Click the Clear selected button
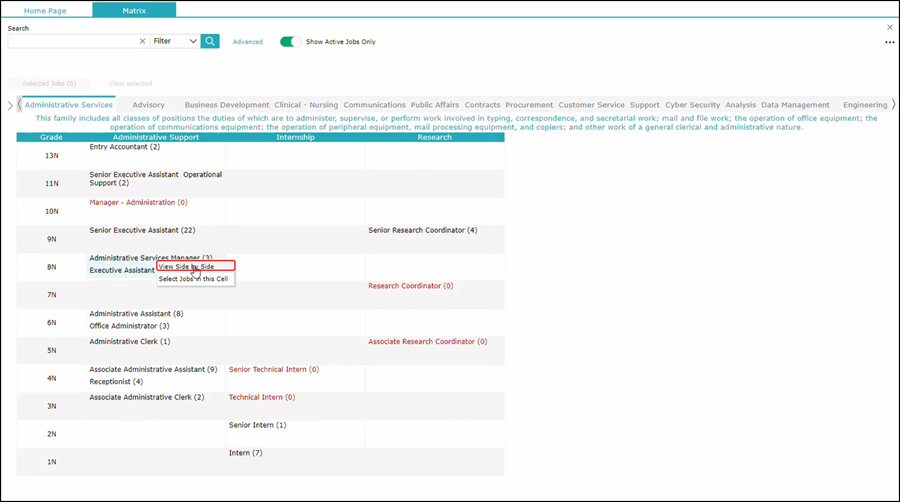Image resolution: width=900 pixels, height=503 pixels. pos(130,84)
